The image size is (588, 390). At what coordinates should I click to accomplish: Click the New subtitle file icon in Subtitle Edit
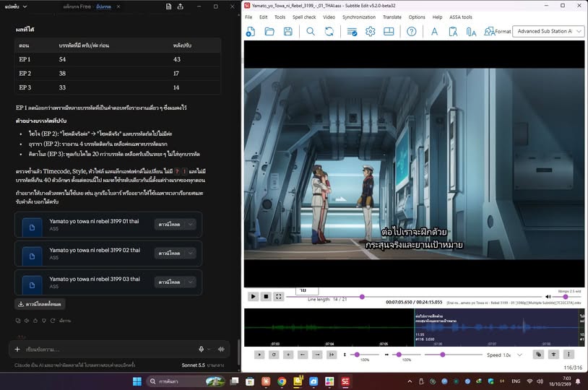tap(251, 32)
